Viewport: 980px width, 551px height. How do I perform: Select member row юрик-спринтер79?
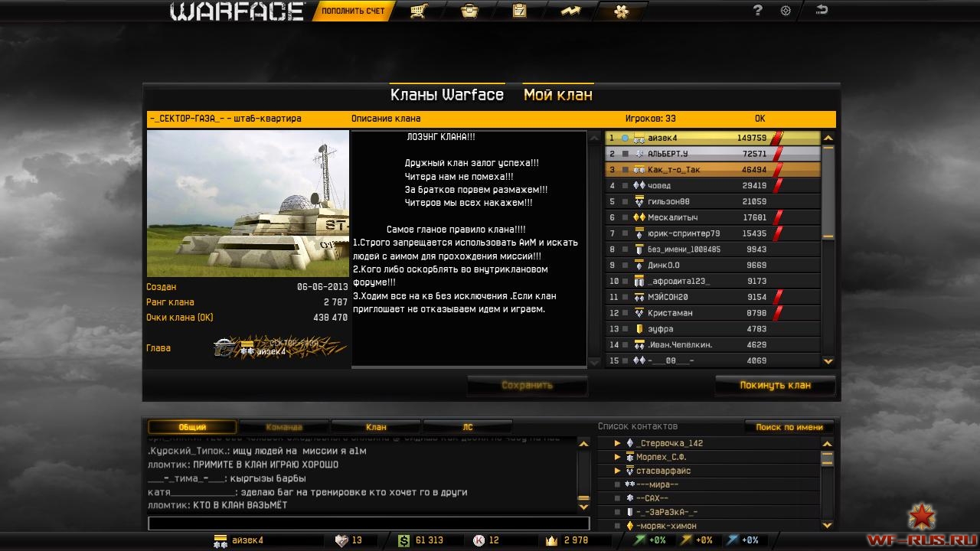713,233
